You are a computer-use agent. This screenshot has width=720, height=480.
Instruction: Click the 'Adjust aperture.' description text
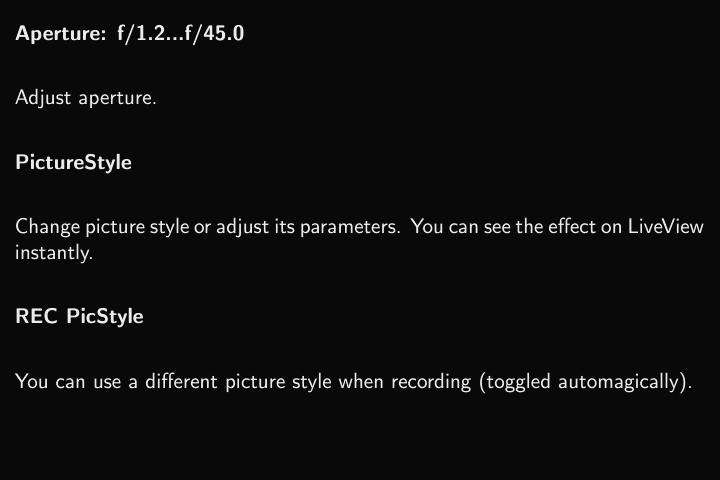tap(86, 99)
